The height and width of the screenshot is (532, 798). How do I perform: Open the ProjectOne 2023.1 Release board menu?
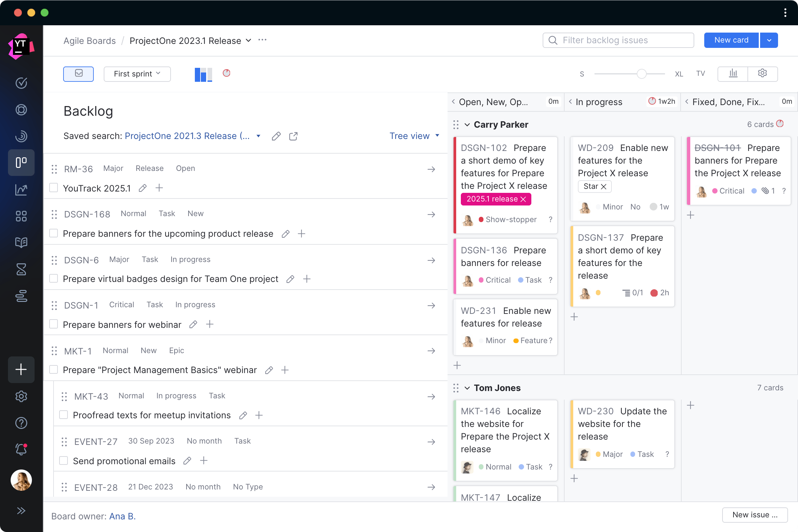249,40
